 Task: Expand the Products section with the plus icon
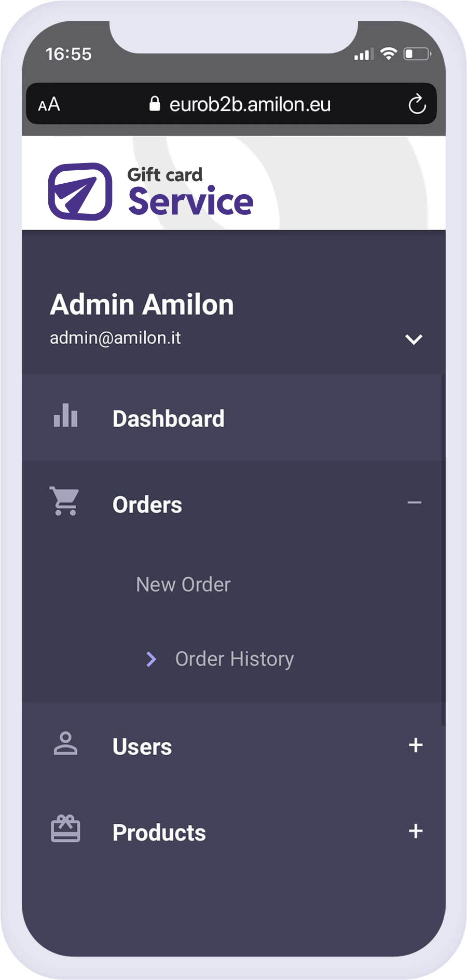tap(415, 831)
